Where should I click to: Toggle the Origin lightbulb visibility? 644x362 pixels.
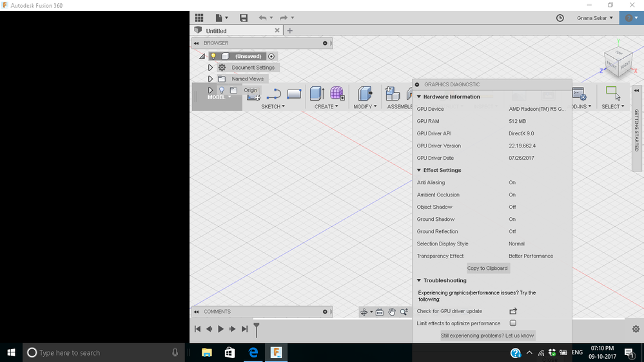(222, 90)
